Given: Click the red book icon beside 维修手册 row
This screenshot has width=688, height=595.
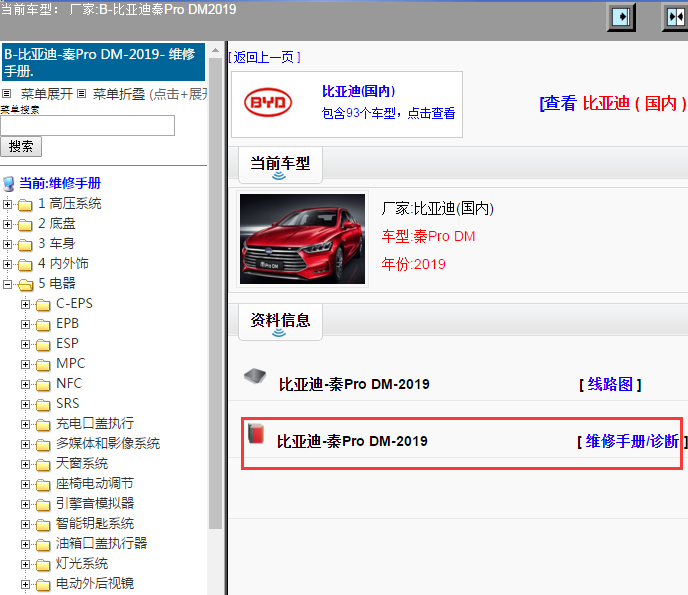Looking at the screenshot, I should pos(256,434).
